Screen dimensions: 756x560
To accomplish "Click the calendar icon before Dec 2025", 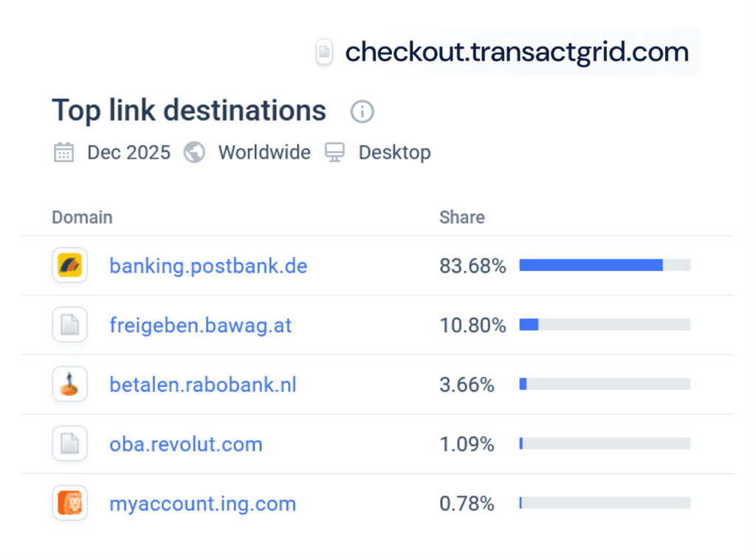I will pyautogui.click(x=63, y=152).
